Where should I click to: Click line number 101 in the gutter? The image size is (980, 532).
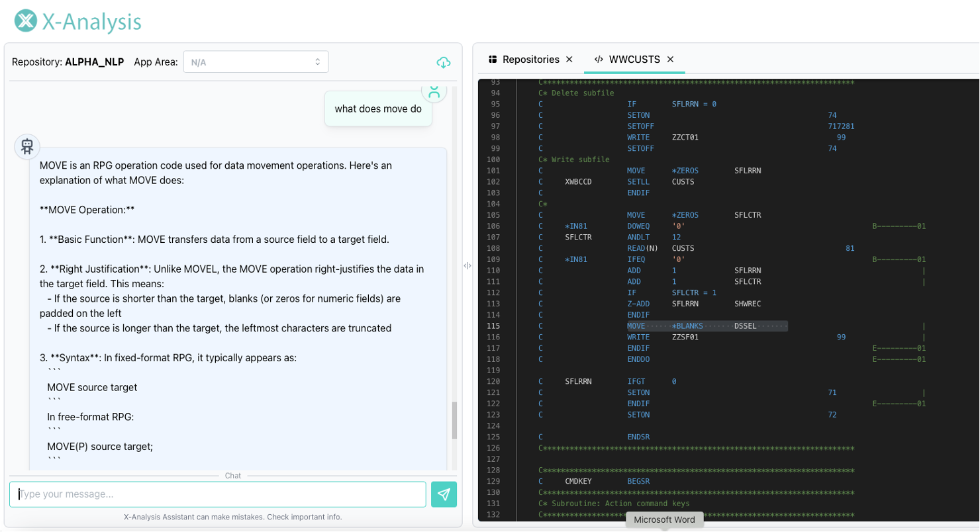click(493, 171)
